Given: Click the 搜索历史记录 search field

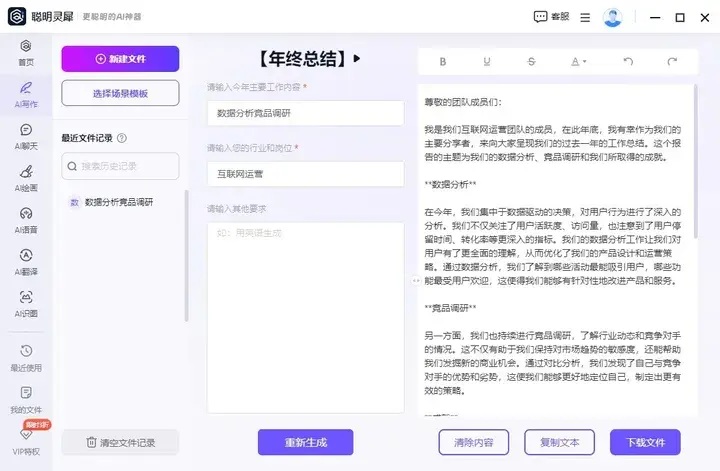Looking at the screenshot, I should click(120, 166).
